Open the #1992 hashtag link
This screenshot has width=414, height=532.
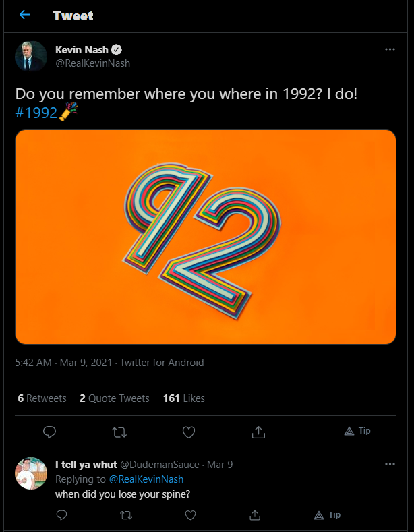coord(36,113)
